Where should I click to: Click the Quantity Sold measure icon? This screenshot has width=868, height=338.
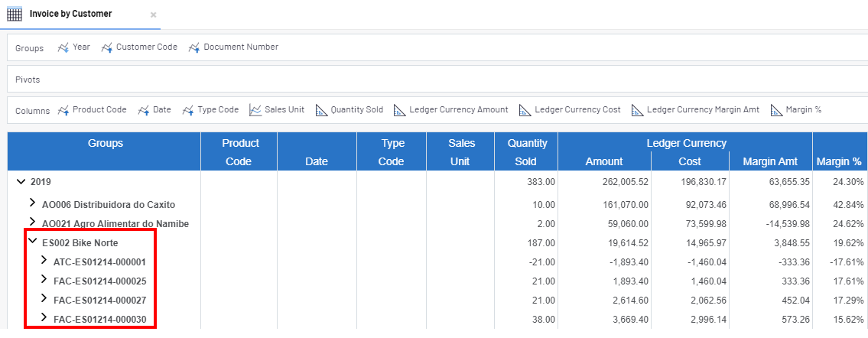click(x=321, y=110)
